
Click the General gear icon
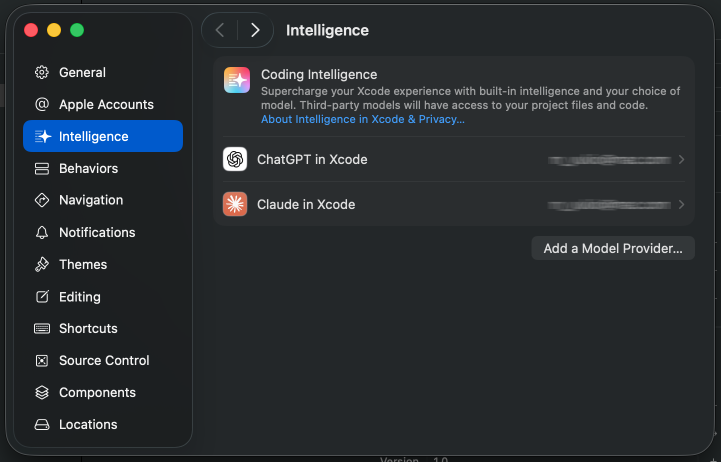(42, 72)
